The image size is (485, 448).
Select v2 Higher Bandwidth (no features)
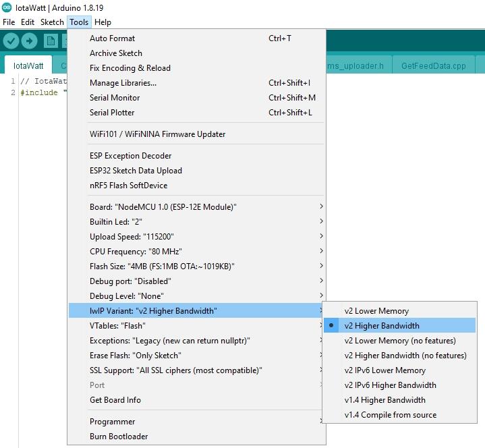tap(399, 356)
